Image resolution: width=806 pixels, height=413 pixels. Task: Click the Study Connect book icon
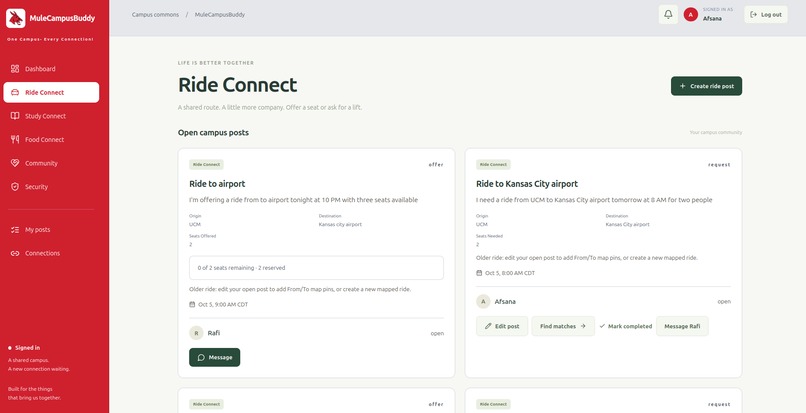coord(15,116)
